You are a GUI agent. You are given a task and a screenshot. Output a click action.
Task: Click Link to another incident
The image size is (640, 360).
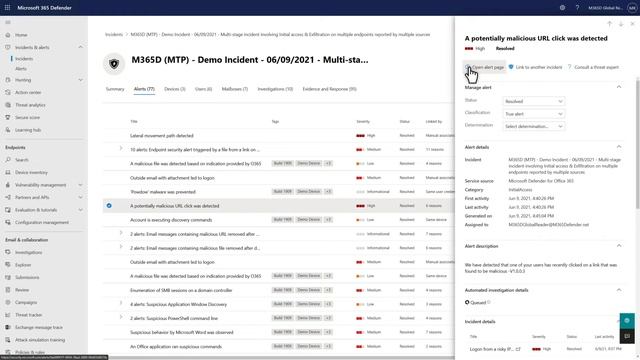(535, 67)
